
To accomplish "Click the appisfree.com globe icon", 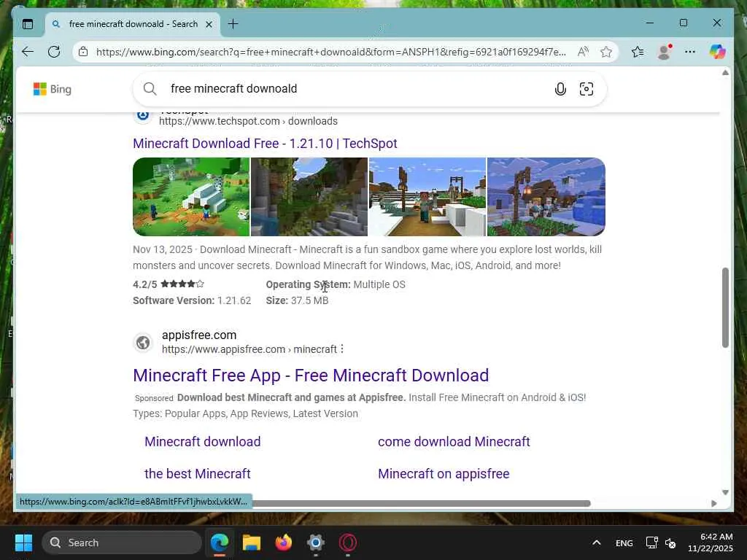I will [x=143, y=343].
